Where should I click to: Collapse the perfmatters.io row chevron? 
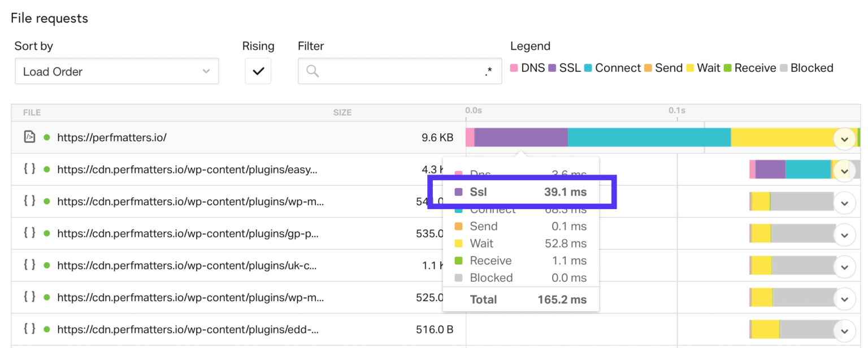click(x=844, y=138)
